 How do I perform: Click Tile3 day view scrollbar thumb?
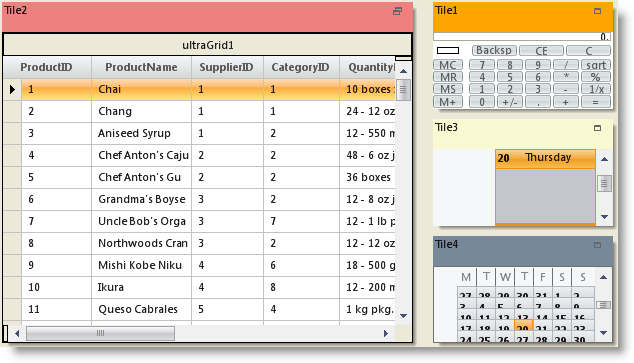coord(604,184)
